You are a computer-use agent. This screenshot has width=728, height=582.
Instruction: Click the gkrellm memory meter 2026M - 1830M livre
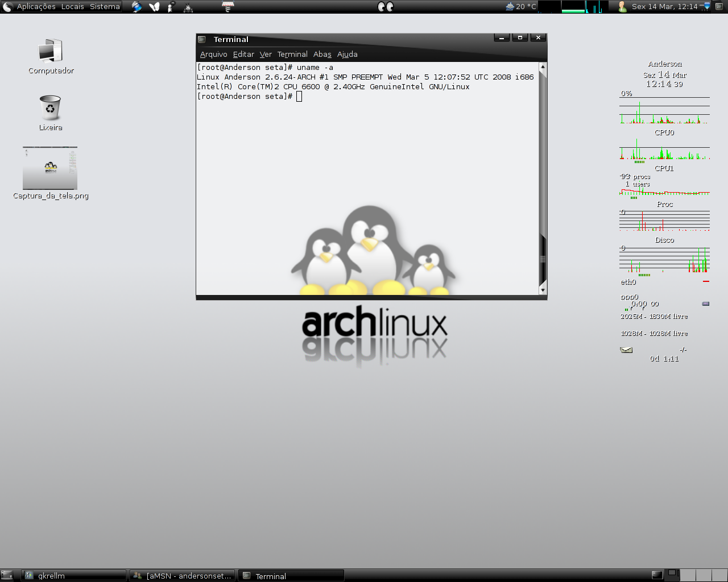[654, 316]
